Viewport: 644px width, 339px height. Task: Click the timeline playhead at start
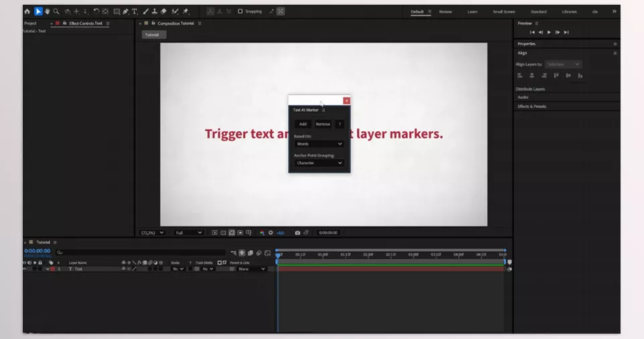[x=278, y=254]
